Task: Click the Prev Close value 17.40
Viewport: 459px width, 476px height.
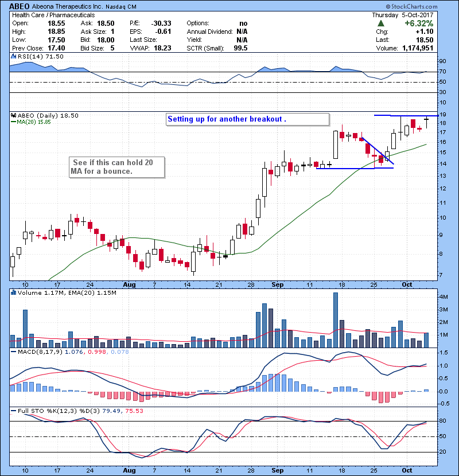Action: [56, 48]
